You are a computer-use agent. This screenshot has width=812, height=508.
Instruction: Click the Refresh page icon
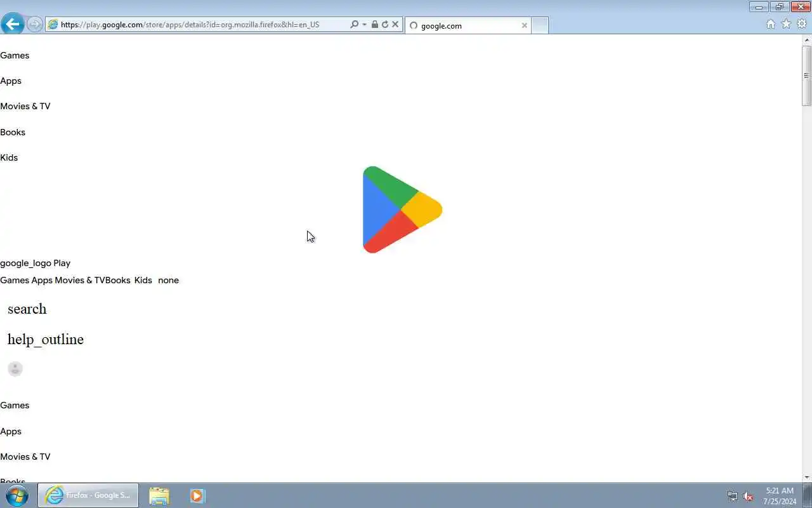tap(385, 24)
